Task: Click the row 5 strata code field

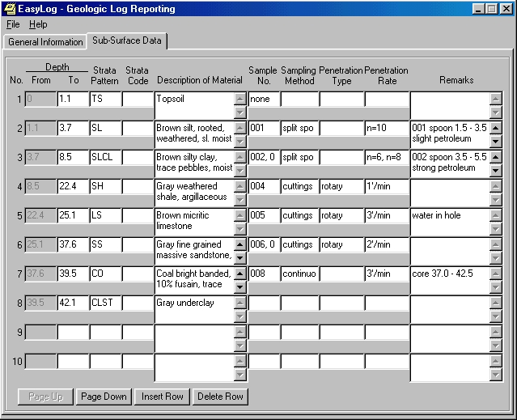Action: [138, 215]
